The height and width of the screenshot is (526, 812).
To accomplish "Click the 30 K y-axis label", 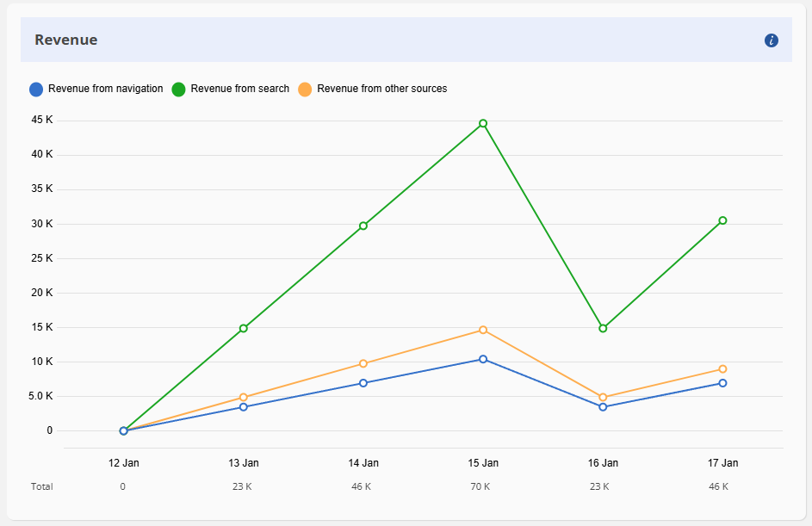I will tap(42, 224).
